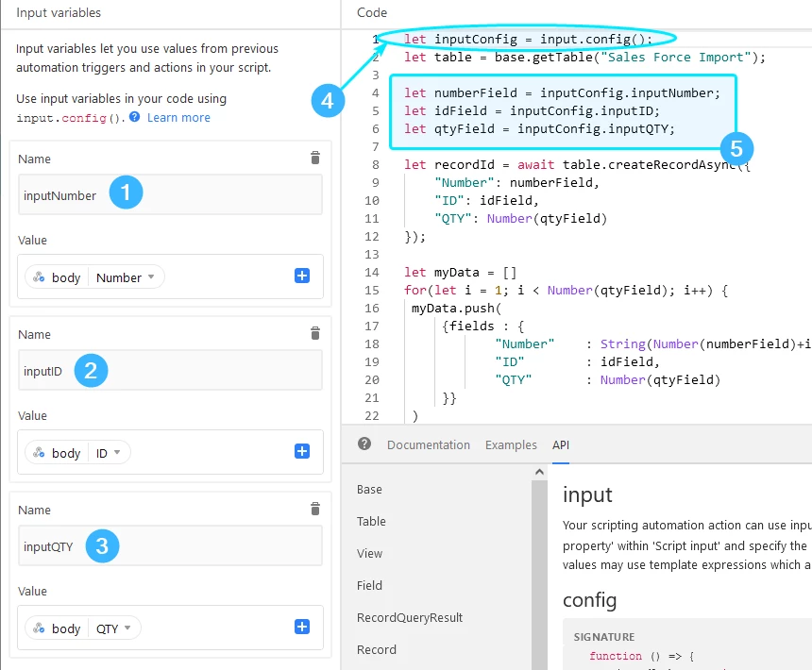812x670 pixels.
Task: Delete the inputID variable with trash icon
Action: tap(314, 333)
